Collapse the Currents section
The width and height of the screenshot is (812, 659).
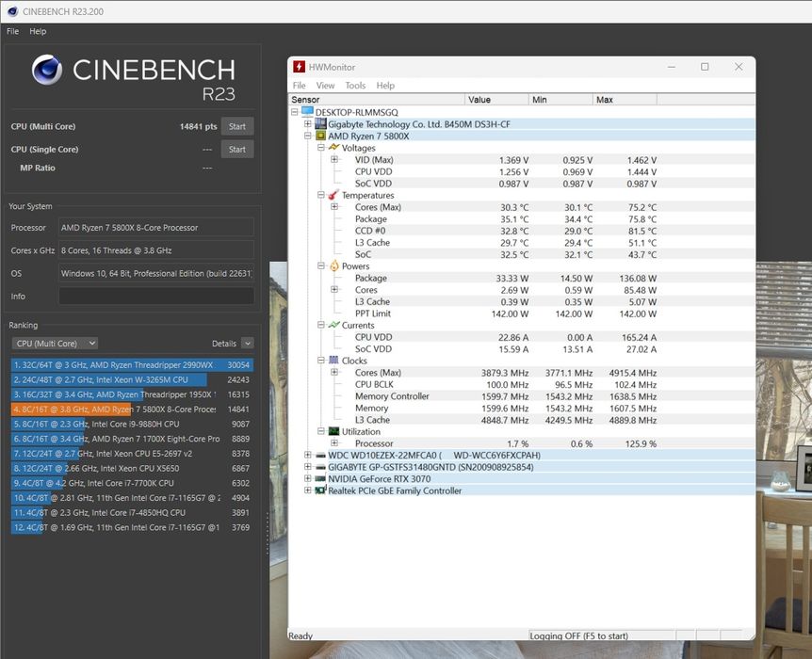321,325
